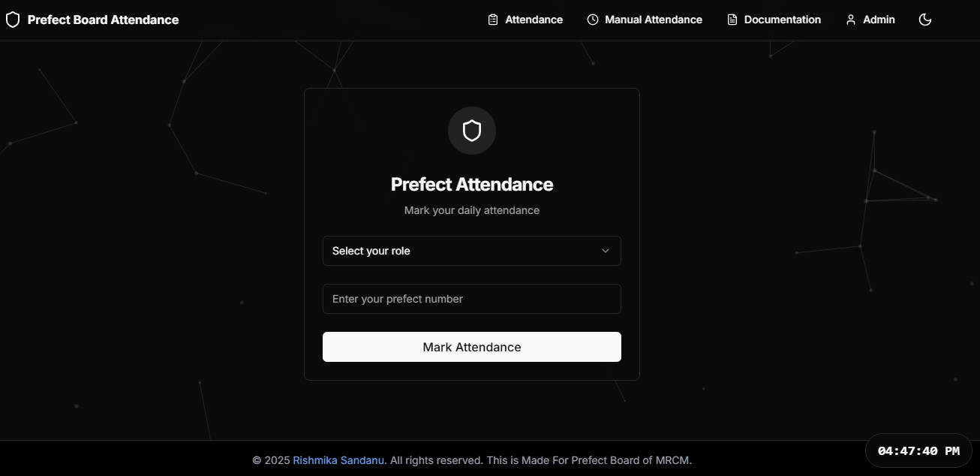Viewport: 980px width, 476px height.
Task: Click the chevron on the role combobox
Action: pyautogui.click(x=606, y=251)
